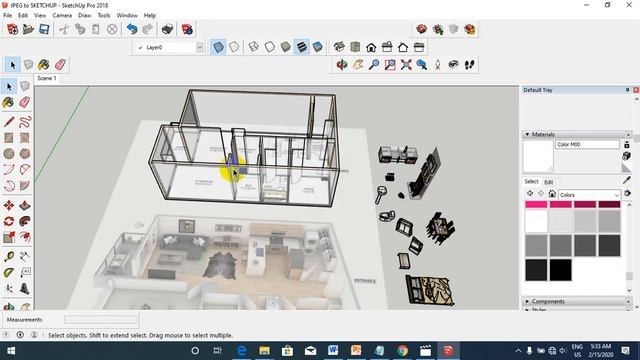The height and width of the screenshot is (360, 640).
Task: Click the Print icon in the toolbar
Action: [x=167, y=29]
